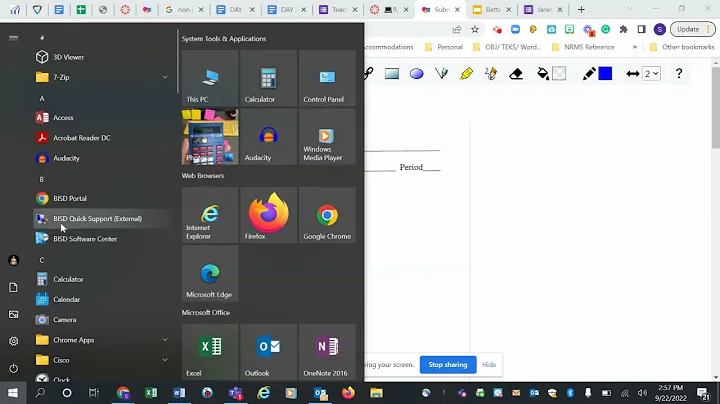Open the letter B alphabet jump header
The height and width of the screenshot is (404, 720).
point(42,179)
